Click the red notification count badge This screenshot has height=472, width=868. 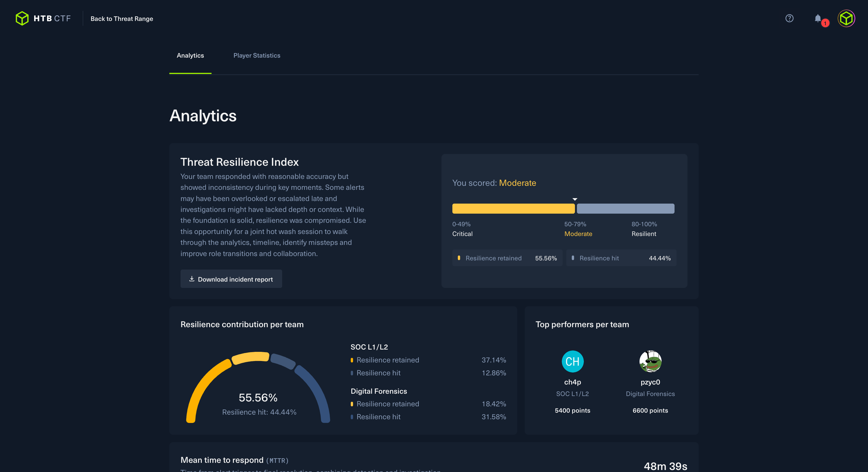coord(825,23)
